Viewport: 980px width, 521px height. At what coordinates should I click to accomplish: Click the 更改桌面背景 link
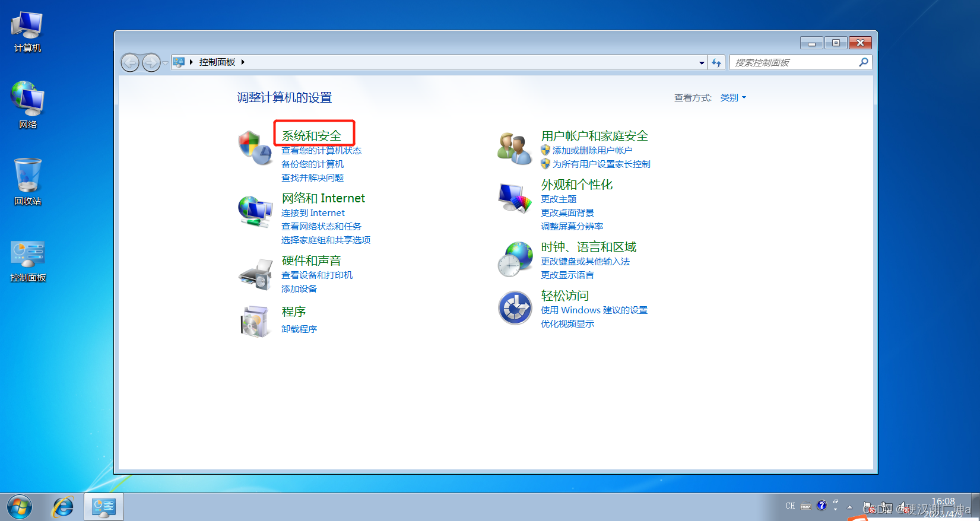pos(567,213)
